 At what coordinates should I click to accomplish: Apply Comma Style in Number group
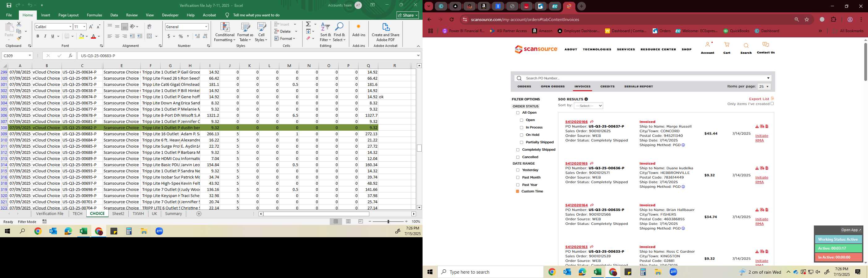(188, 36)
